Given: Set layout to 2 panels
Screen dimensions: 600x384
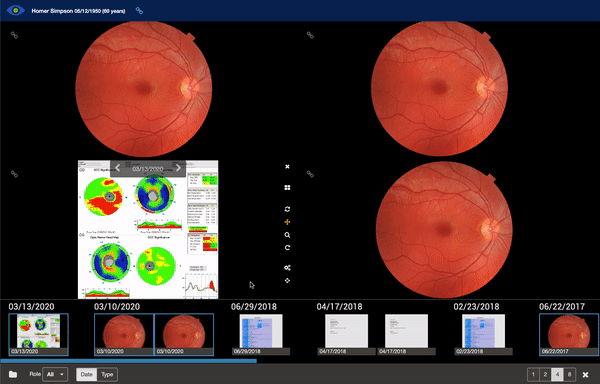Looking at the screenshot, I should coord(545,374).
